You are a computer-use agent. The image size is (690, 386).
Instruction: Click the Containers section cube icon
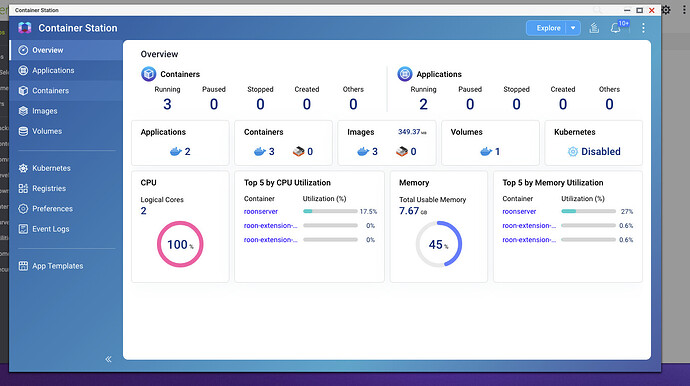148,74
